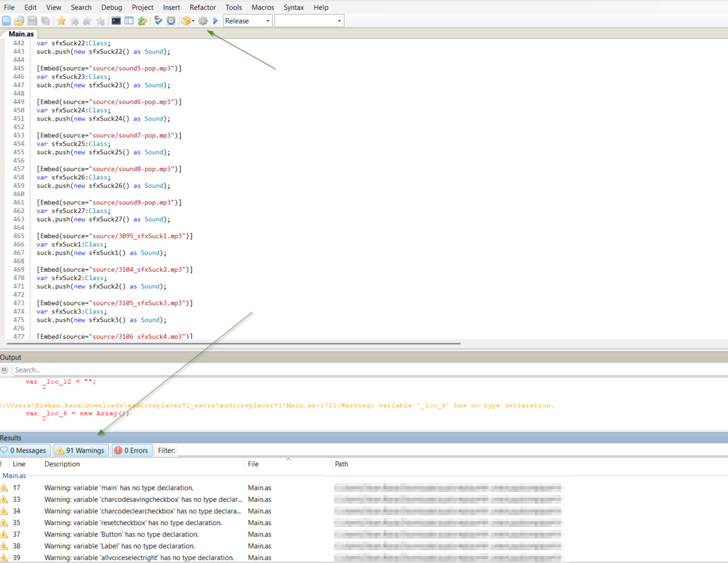Open the command prompt console icon

pyautogui.click(x=116, y=21)
